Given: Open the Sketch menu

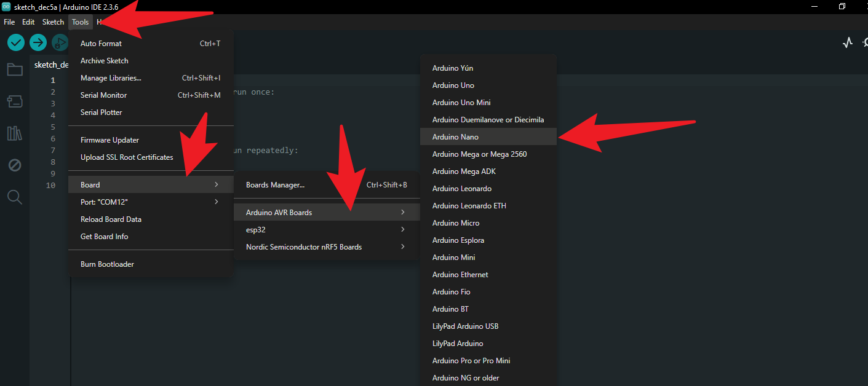Looking at the screenshot, I should [53, 22].
